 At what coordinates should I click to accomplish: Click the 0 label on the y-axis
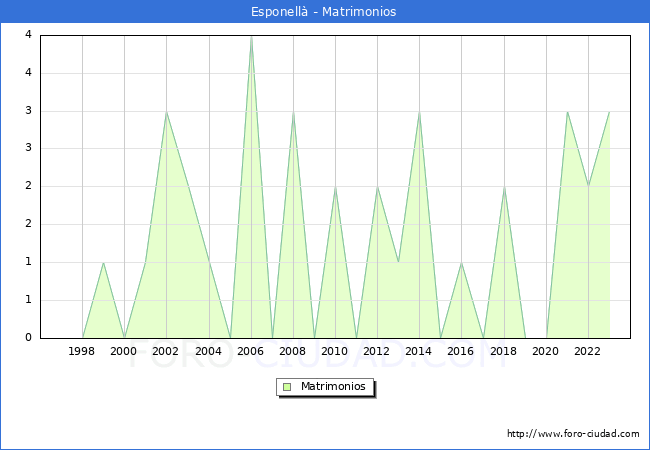point(29,338)
